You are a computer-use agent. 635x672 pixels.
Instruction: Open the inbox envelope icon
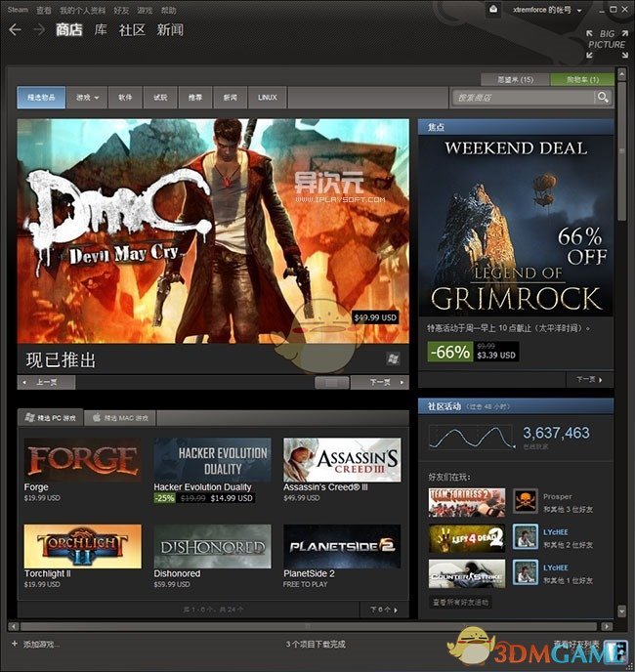(x=494, y=10)
